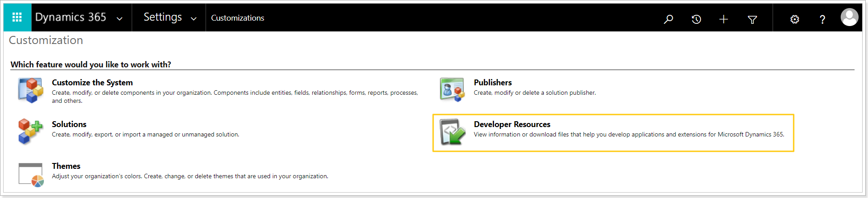This screenshot has width=868, height=198.
Task: Click the plus quick create icon
Action: click(x=723, y=19)
